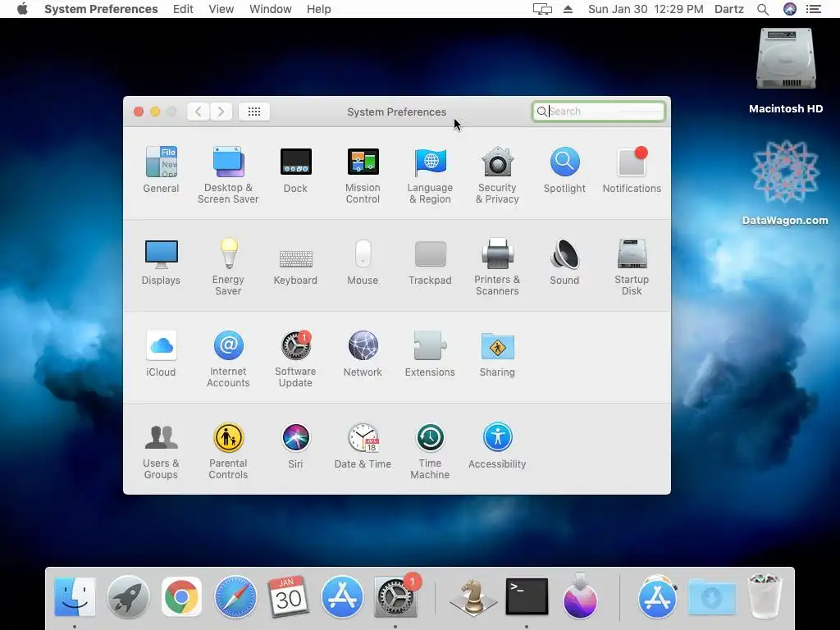This screenshot has height=630, width=840.
Task: Open Software Update preference pane
Action: coord(295,358)
